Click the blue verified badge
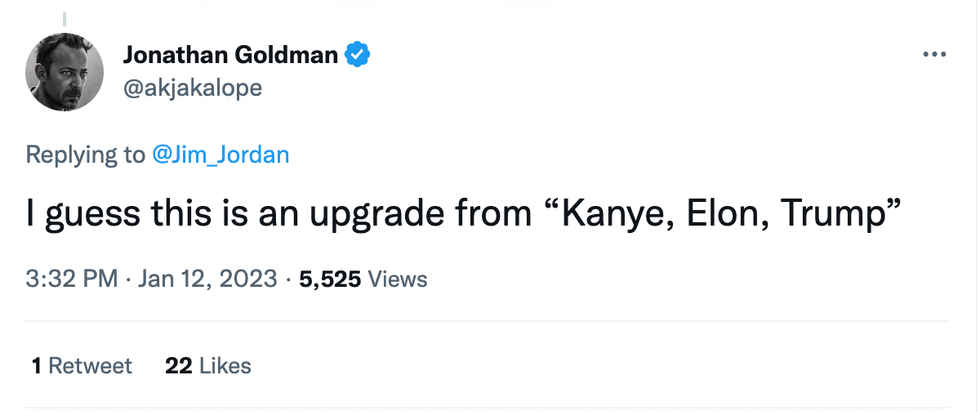980x412 pixels. (x=358, y=55)
